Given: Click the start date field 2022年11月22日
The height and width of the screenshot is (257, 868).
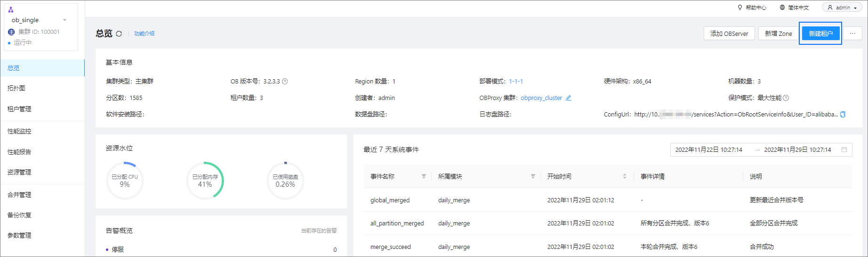Looking at the screenshot, I should pos(708,150).
